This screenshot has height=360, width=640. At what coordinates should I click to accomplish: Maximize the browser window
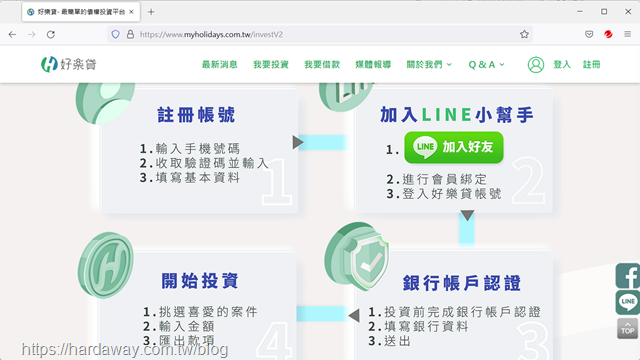click(604, 12)
